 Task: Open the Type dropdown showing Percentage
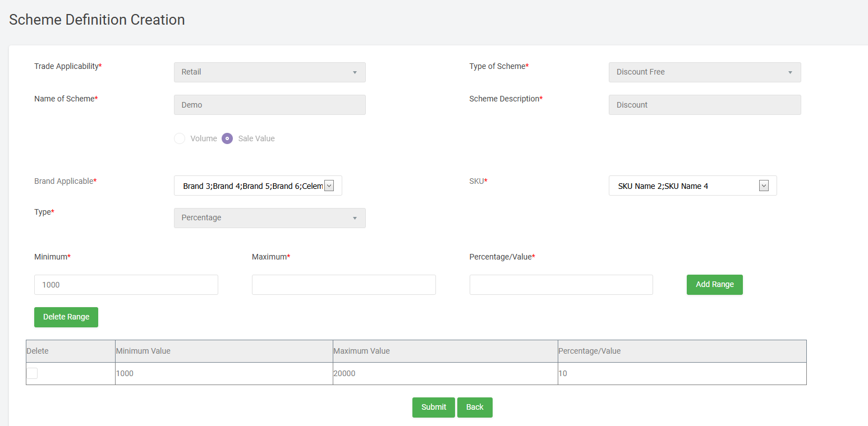[x=269, y=218]
